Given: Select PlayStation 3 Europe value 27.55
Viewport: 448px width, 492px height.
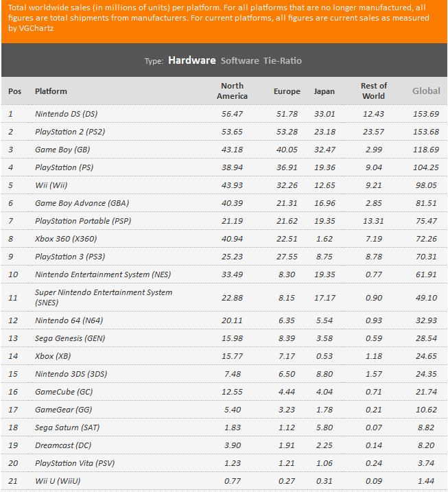Looking at the screenshot, I should point(287,257).
